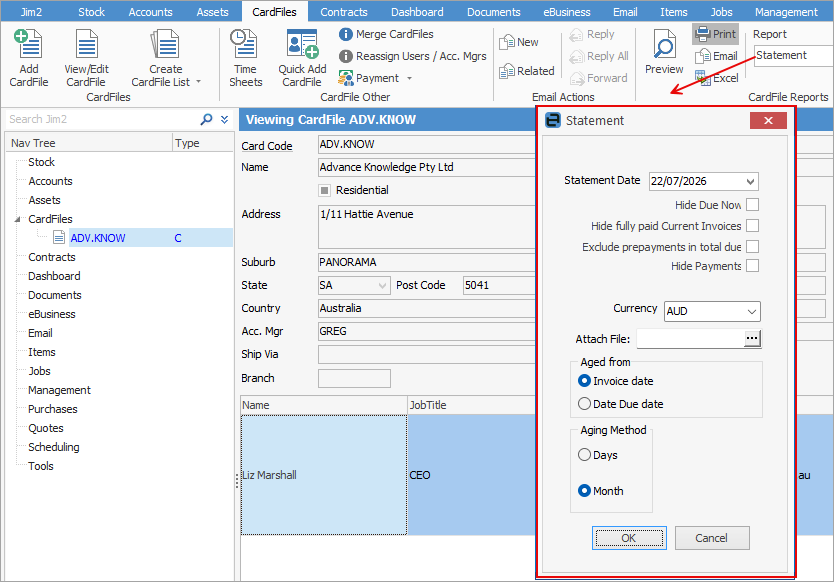This screenshot has width=834, height=582.
Task: Select the Date Due date radio button
Action: 584,404
